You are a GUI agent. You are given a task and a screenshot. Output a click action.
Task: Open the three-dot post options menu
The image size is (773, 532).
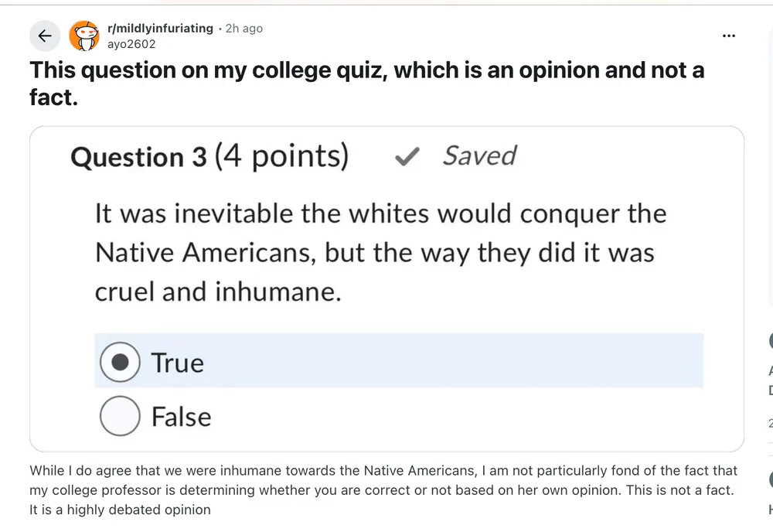[728, 36]
